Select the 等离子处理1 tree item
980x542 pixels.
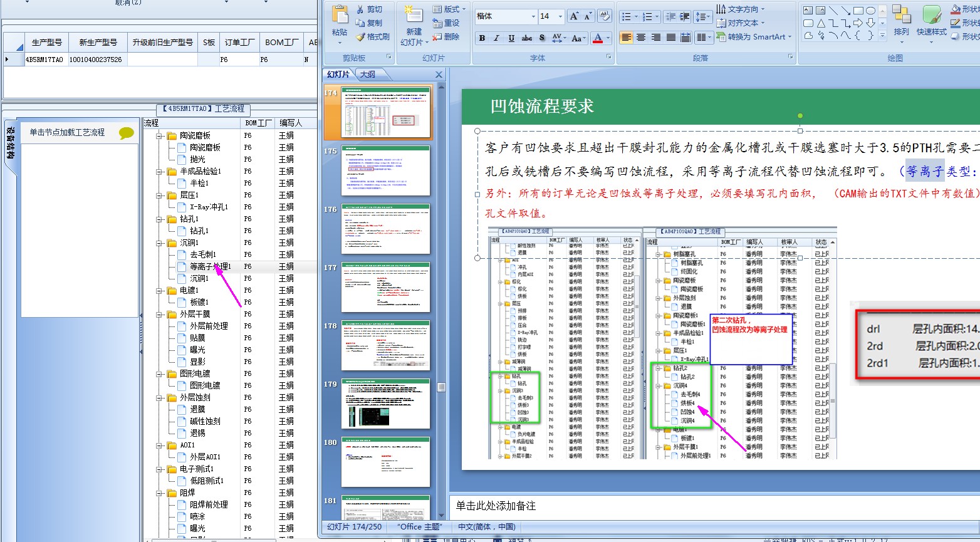[211, 266]
